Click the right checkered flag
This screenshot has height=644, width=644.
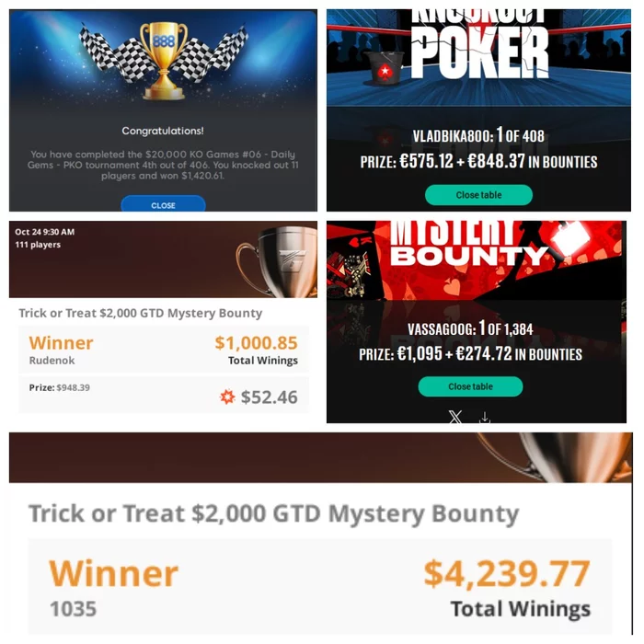coord(216,52)
